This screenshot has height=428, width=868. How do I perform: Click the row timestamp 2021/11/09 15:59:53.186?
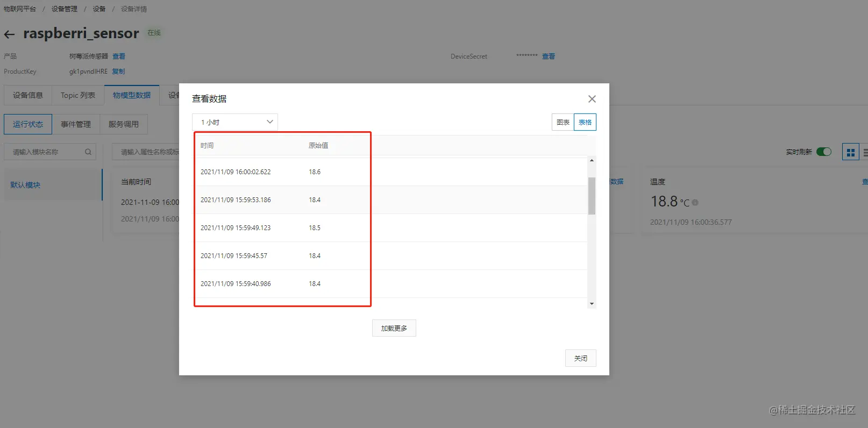pos(236,200)
